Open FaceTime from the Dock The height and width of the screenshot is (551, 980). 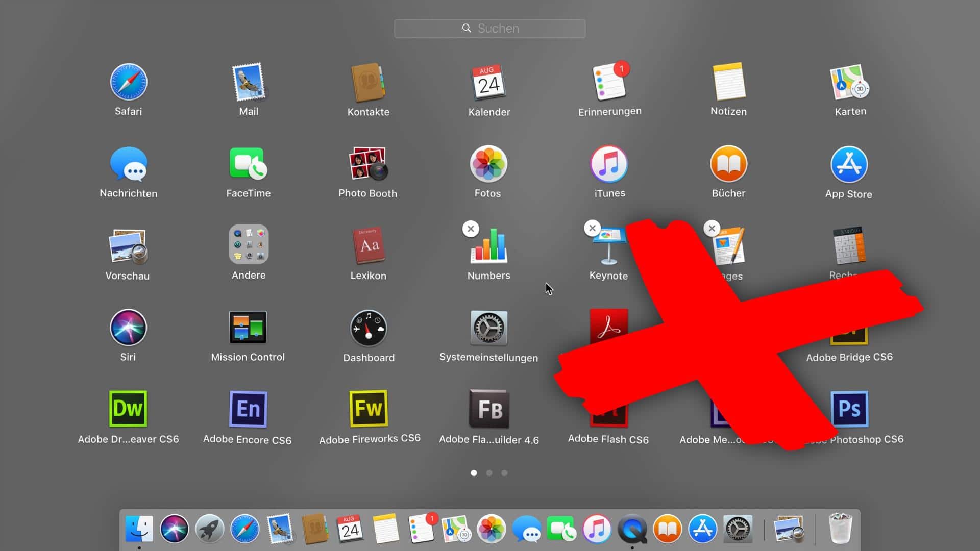pyautogui.click(x=561, y=529)
